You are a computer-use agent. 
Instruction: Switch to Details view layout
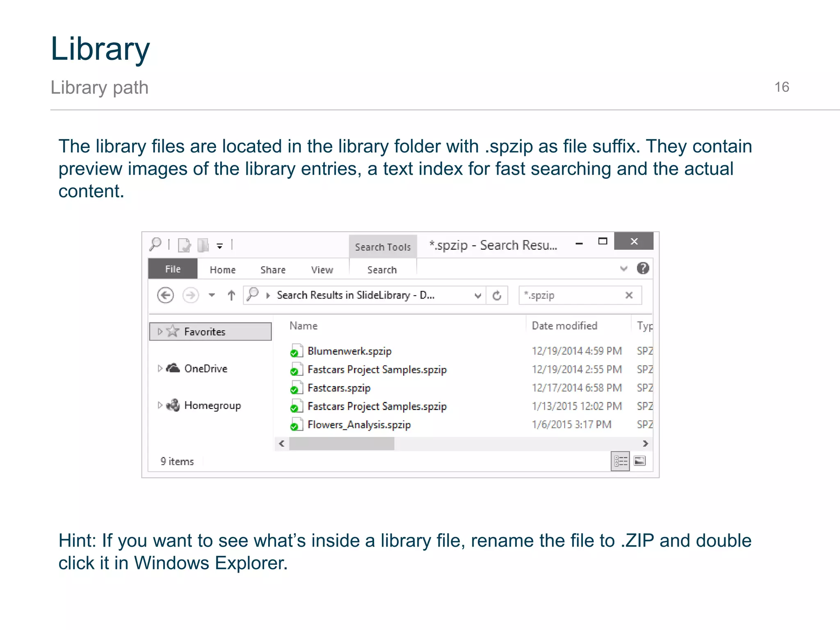[x=620, y=461]
